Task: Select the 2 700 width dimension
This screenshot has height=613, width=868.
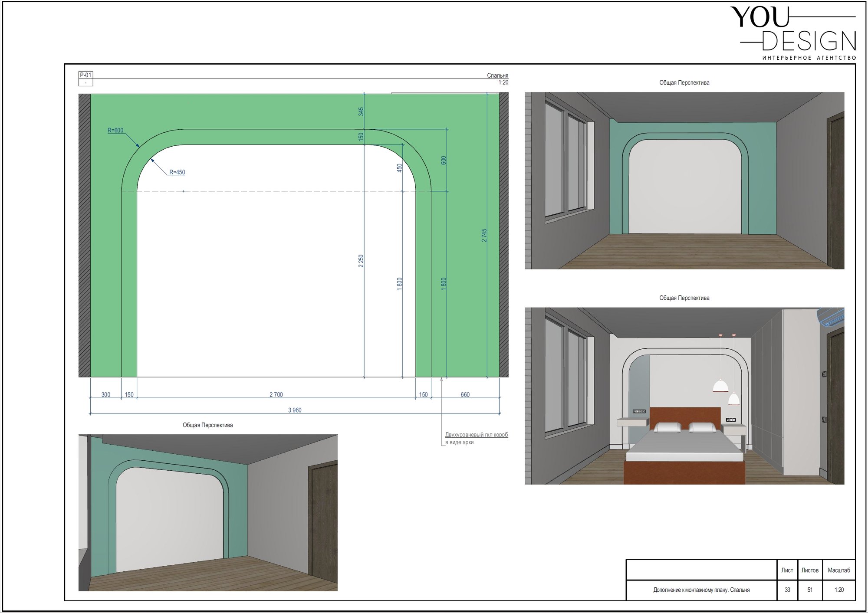Action: coord(276,395)
